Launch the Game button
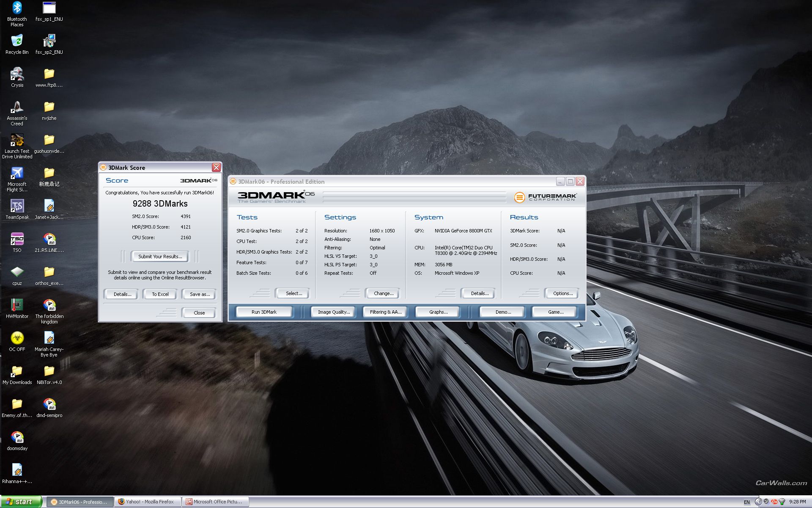 pos(555,312)
